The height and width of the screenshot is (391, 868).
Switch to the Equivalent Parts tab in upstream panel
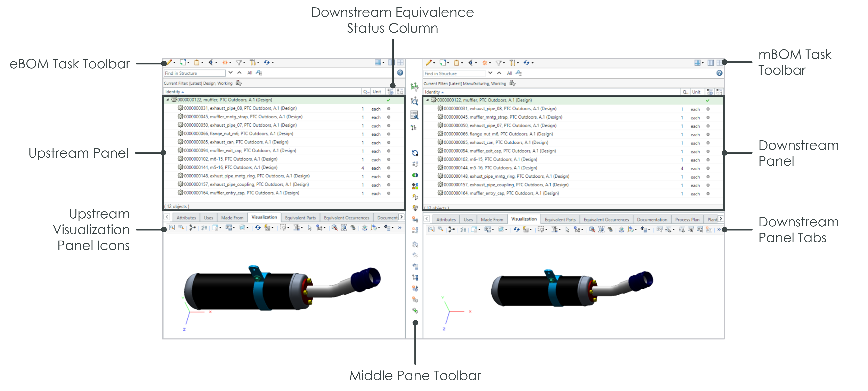point(300,218)
